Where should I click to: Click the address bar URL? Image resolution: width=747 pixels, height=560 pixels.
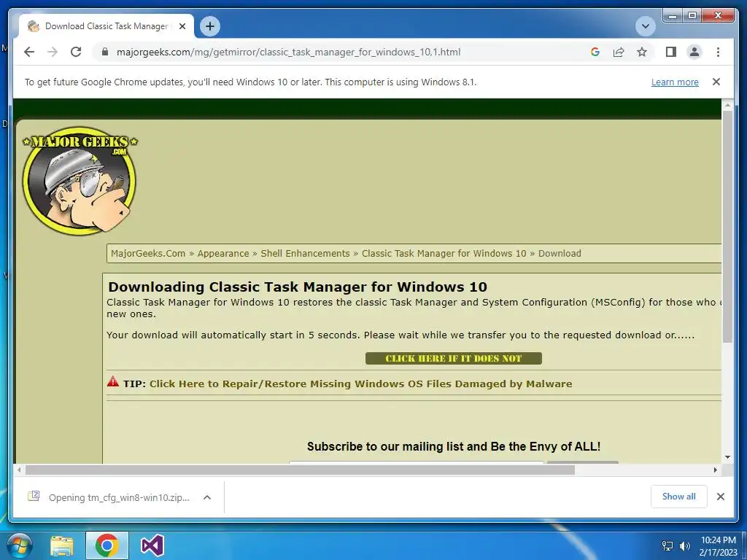tap(288, 52)
